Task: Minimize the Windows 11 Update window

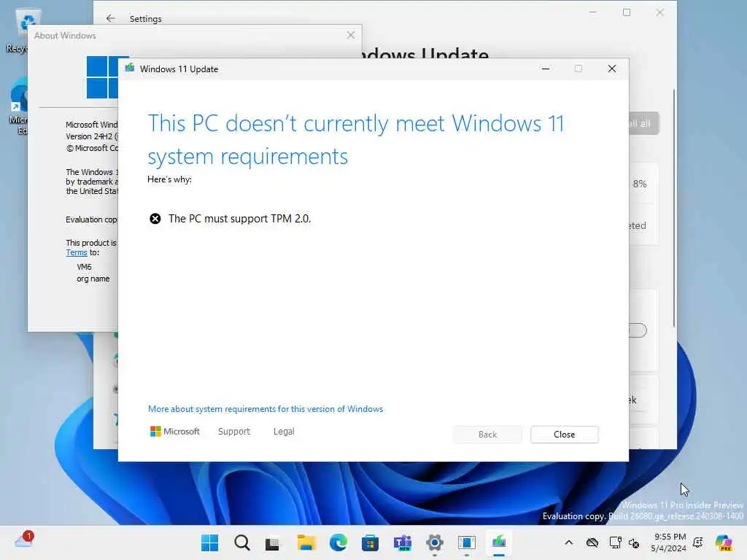Action: point(546,69)
